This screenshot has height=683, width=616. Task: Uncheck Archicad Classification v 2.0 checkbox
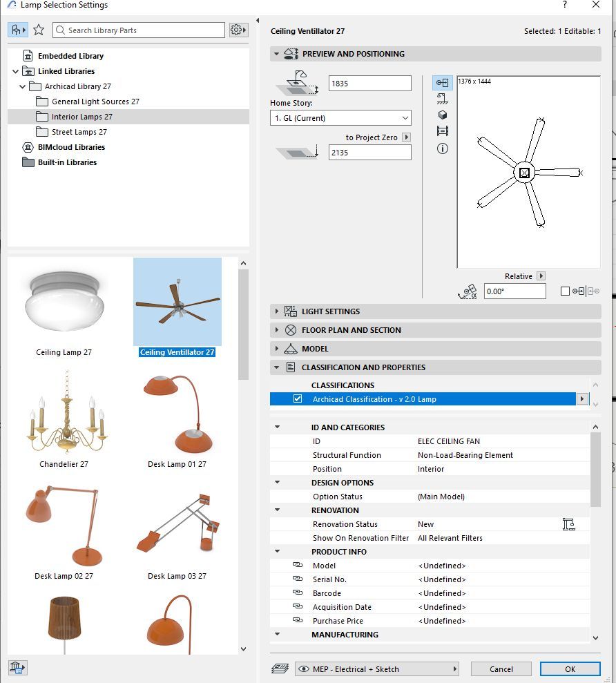tap(298, 398)
